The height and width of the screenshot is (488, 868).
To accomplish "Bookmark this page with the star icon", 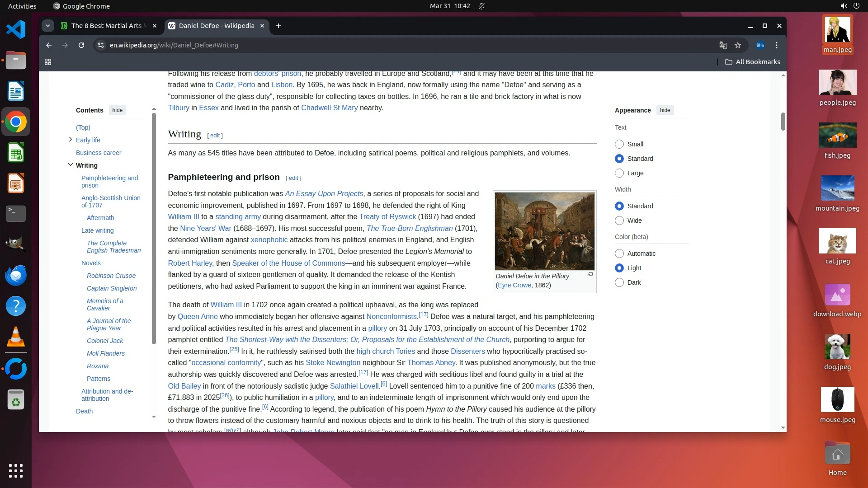I will (738, 45).
